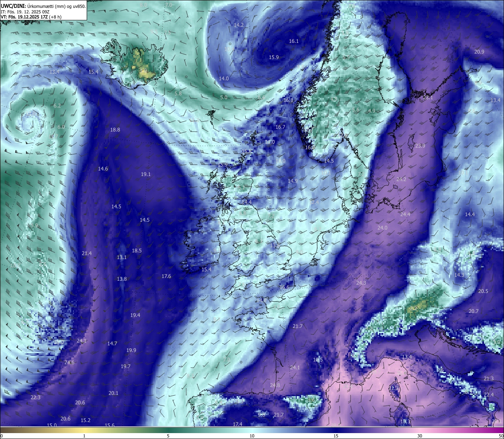Click the color bar tick label '10'
Image resolution: width=504 pixels, height=439 pixels.
tap(252, 436)
